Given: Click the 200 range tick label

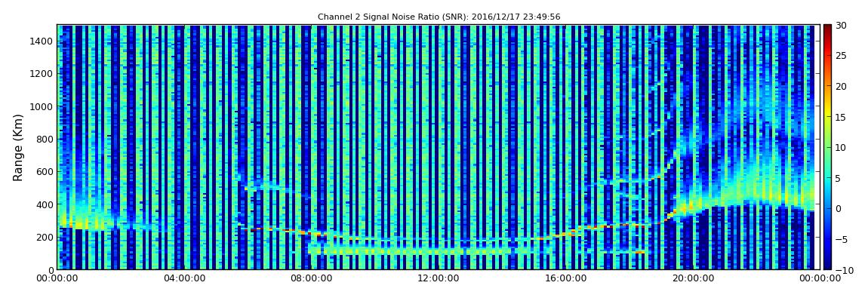Looking at the screenshot, I should (x=45, y=238).
